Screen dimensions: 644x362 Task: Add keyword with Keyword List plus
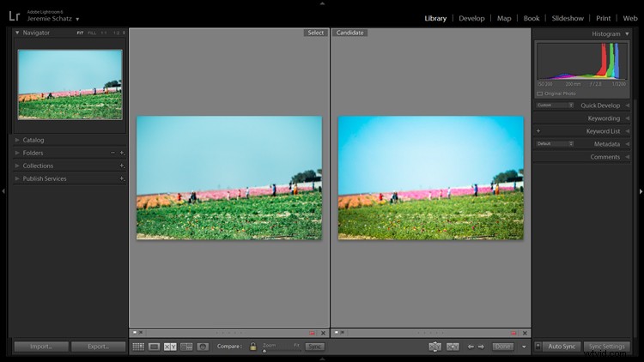click(x=538, y=131)
